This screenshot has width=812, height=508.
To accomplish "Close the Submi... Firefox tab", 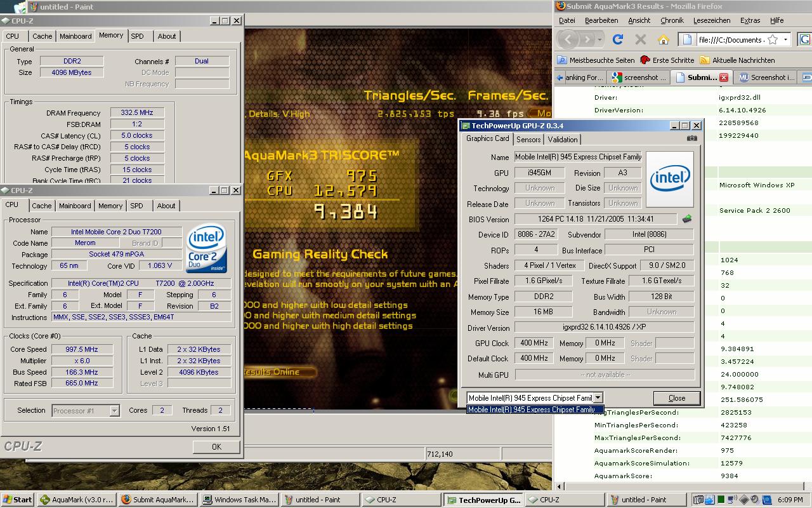I will pyautogui.click(x=723, y=77).
